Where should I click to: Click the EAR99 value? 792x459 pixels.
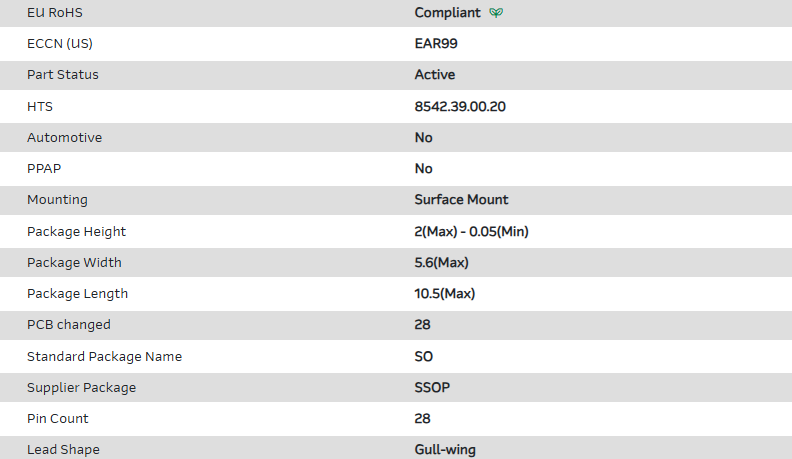coord(436,44)
